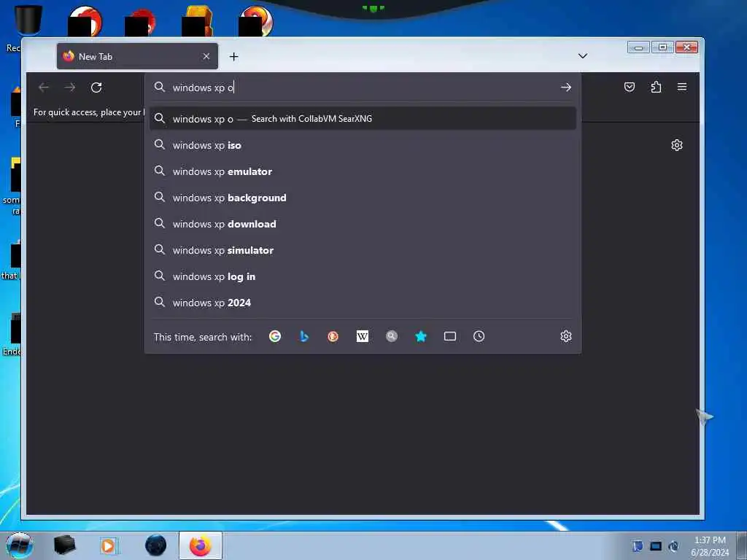This screenshot has width=747, height=560.
Task: Search this time with Google
Action: point(275,336)
